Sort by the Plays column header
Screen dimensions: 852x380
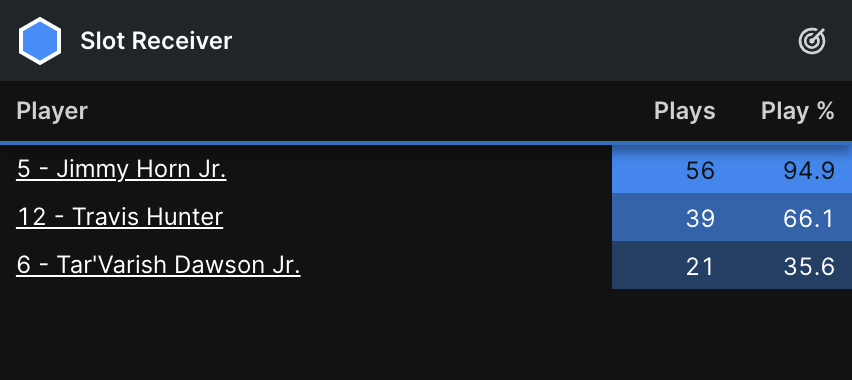[x=684, y=111]
